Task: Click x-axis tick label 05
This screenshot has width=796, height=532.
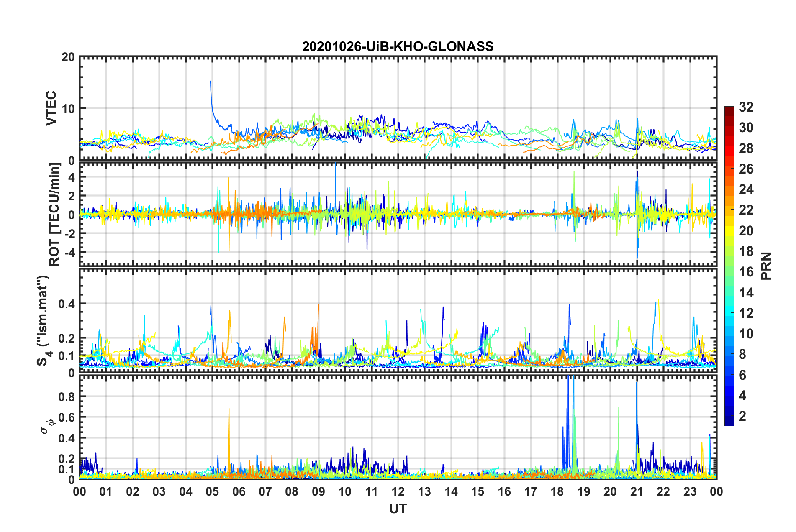Action: pos(212,491)
